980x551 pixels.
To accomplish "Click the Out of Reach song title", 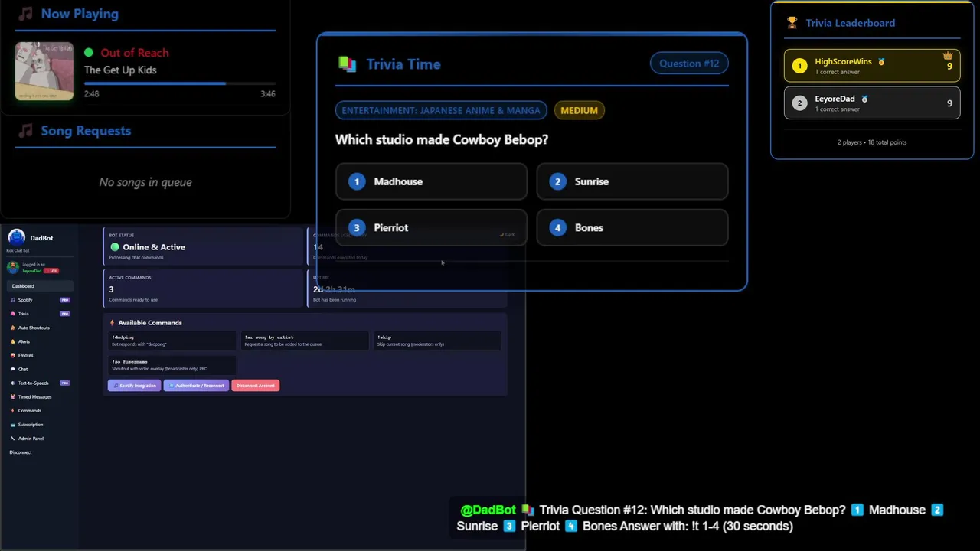I will coord(135,53).
